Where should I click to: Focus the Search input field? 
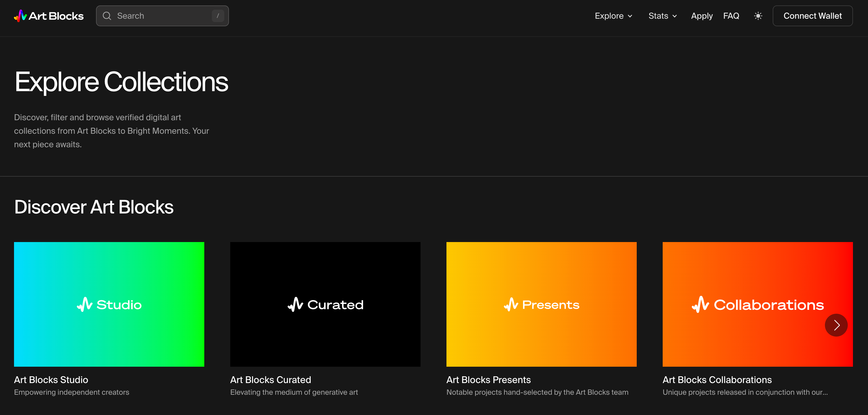(x=162, y=16)
